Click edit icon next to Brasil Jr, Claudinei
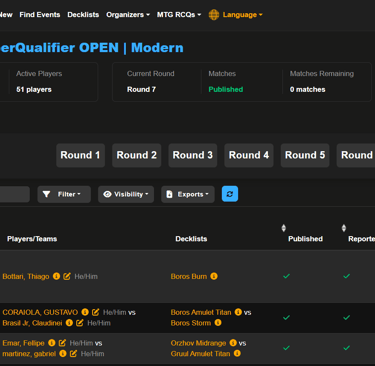The height and width of the screenshot is (366, 375). click(79, 323)
